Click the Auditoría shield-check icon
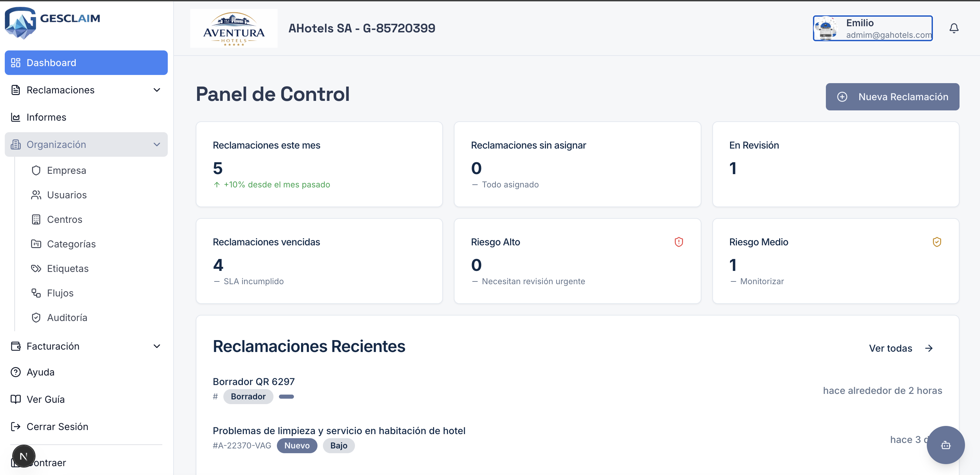Image resolution: width=980 pixels, height=475 pixels. point(36,317)
